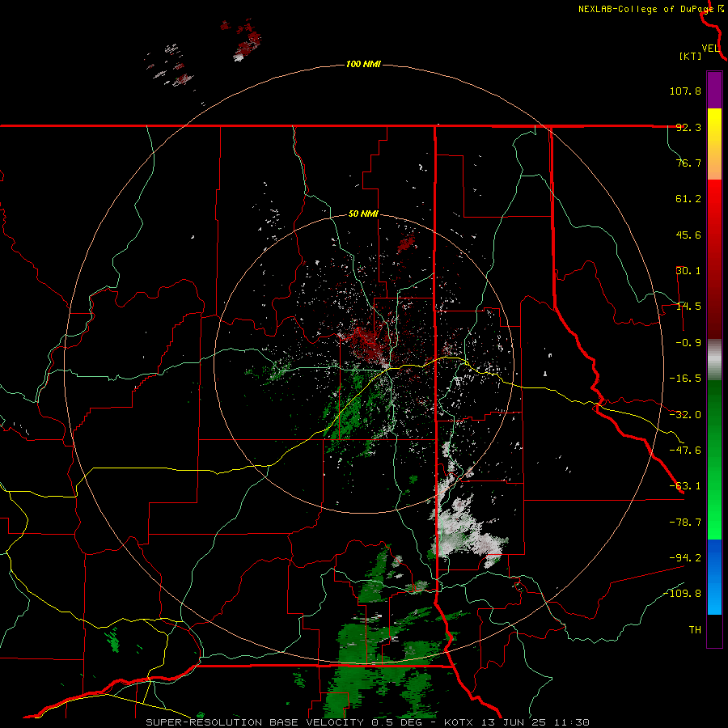Click the 30.1 velocity scale value

point(688,271)
